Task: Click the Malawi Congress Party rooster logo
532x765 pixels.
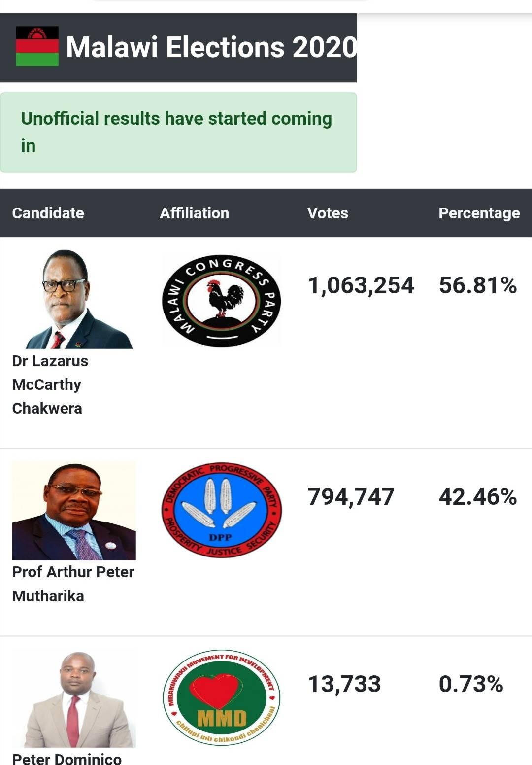Action: click(x=221, y=300)
